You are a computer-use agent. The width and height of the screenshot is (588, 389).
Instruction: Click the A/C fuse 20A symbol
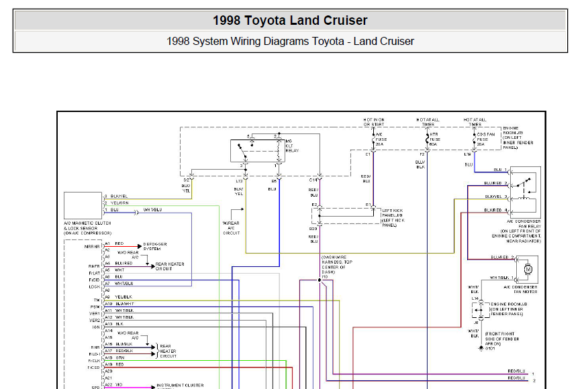click(373, 140)
